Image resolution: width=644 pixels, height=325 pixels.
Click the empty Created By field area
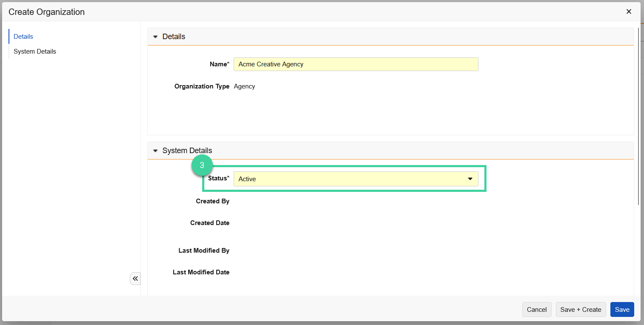point(298,201)
